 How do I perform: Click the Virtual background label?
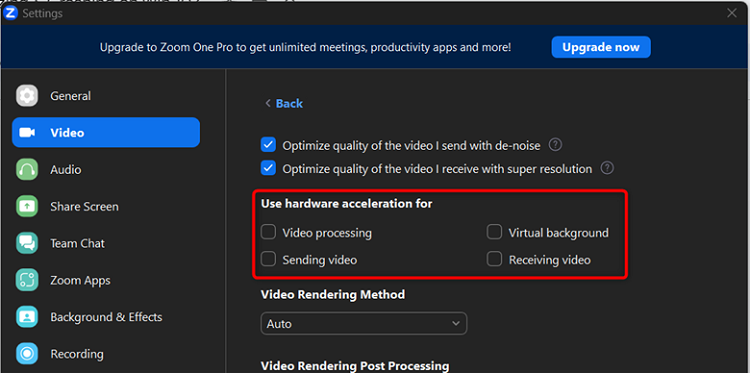point(558,233)
